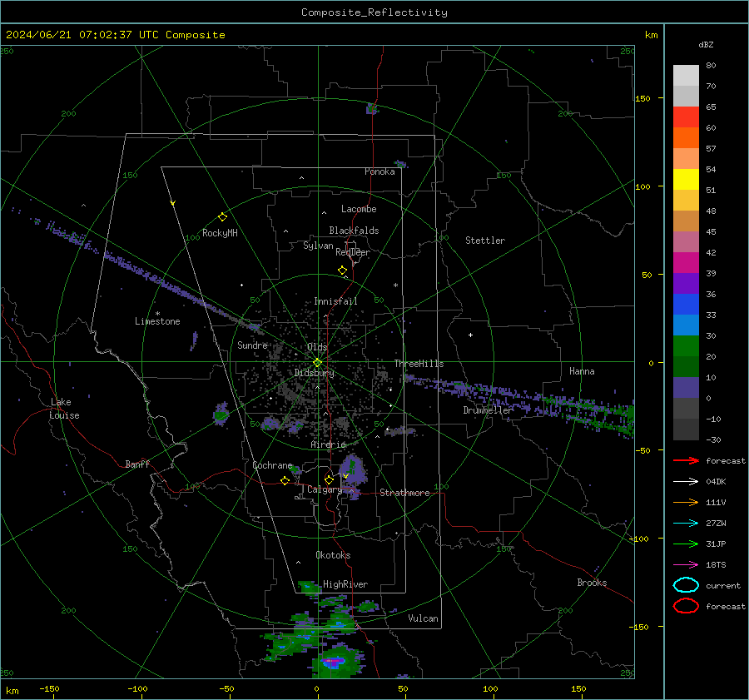Select the 80 dBZ color swatch
749x700 pixels.
[x=686, y=75]
